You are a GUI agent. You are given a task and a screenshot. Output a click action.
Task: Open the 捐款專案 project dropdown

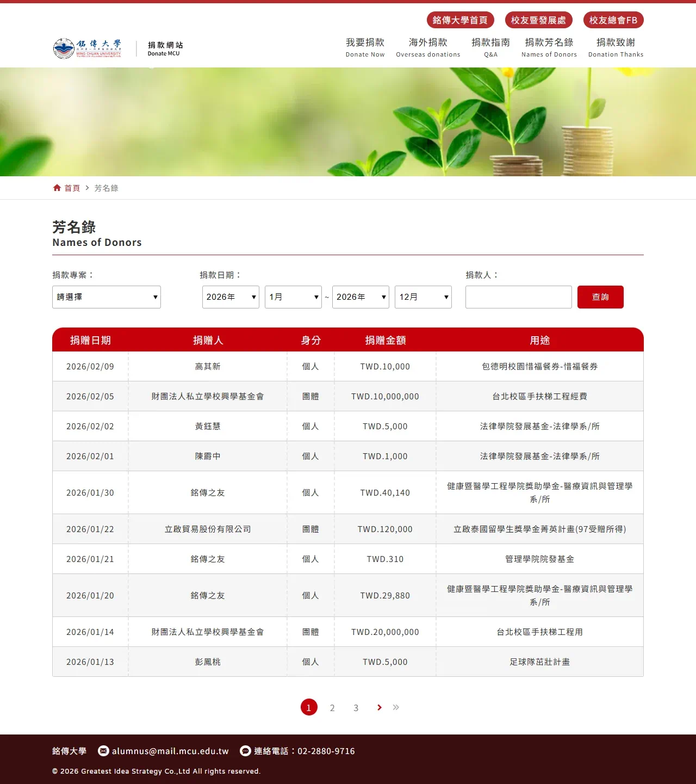click(106, 297)
